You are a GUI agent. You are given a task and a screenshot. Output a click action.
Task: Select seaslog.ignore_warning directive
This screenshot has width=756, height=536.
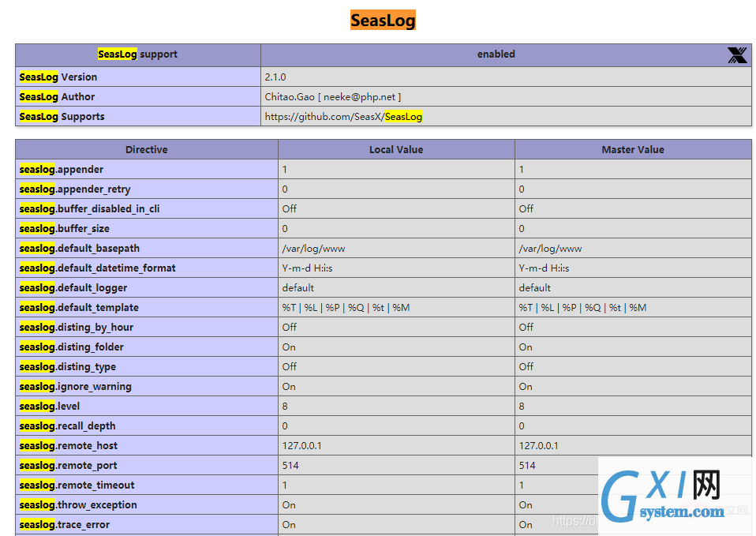tap(75, 387)
